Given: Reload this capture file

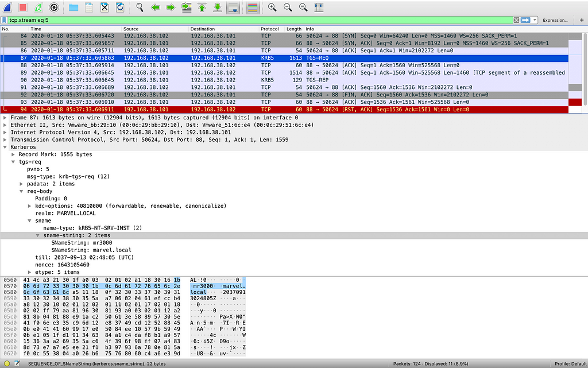Looking at the screenshot, I should (x=120, y=7).
